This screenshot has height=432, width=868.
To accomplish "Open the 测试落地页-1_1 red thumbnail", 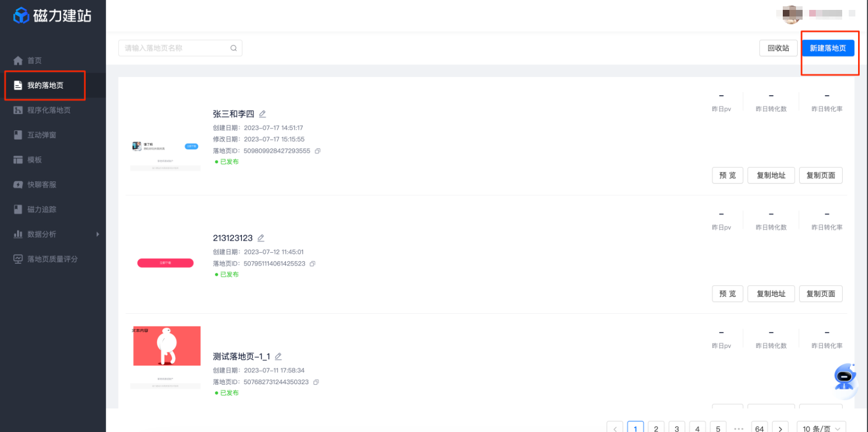I will pyautogui.click(x=167, y=346).
